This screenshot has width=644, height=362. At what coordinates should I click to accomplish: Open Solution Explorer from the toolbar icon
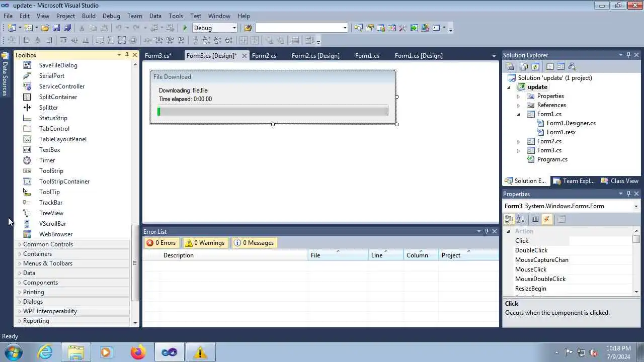click(358, 28)
